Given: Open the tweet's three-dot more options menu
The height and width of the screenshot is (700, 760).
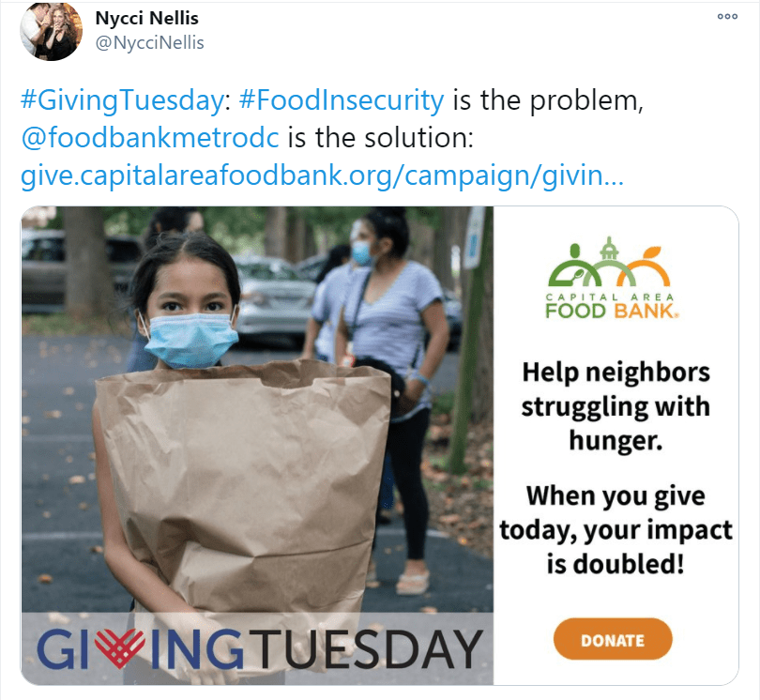Looking at the screenshot, I should tap(727, 17).
